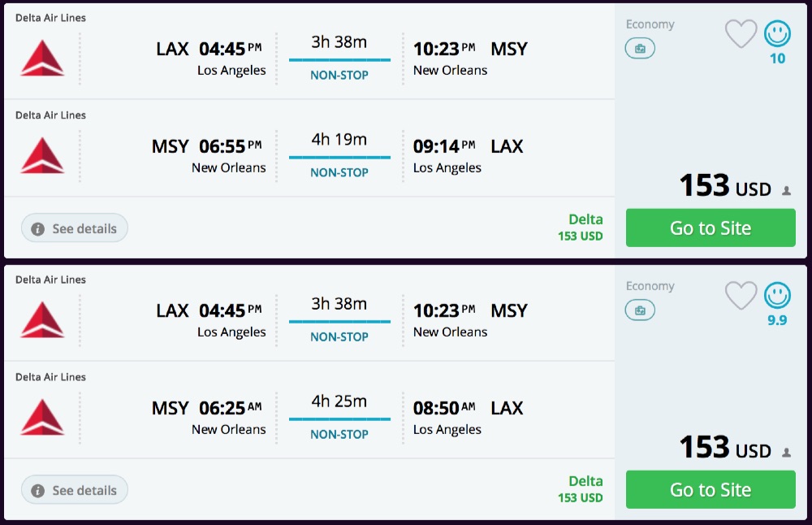
Task: Click the passenger icon beside second price
Action: click(x=786, y=453)
